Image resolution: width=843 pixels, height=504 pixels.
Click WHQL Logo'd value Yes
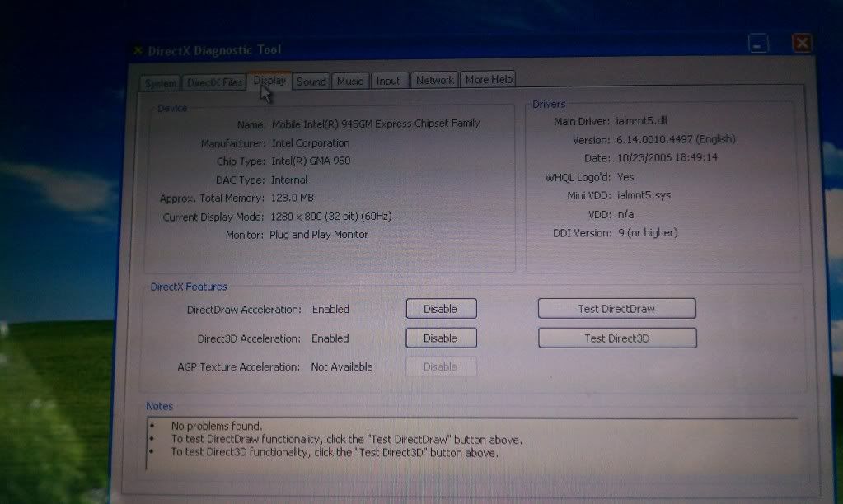tap(625, 177)
